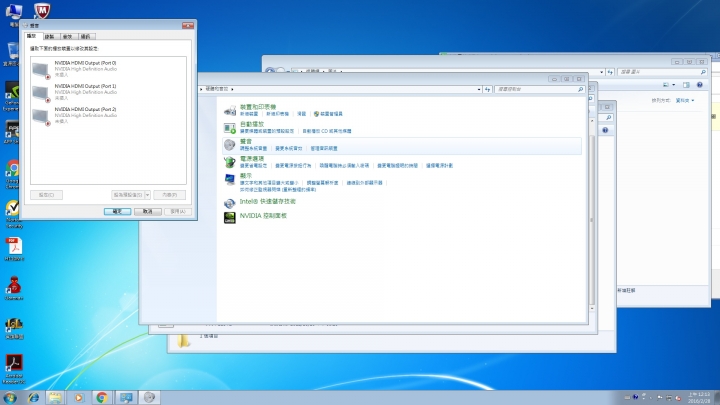The height and width of the screenshot is (405, 720).
Task: Open the Sound speaker icon in Control Panel
Action: coord(230,145)
